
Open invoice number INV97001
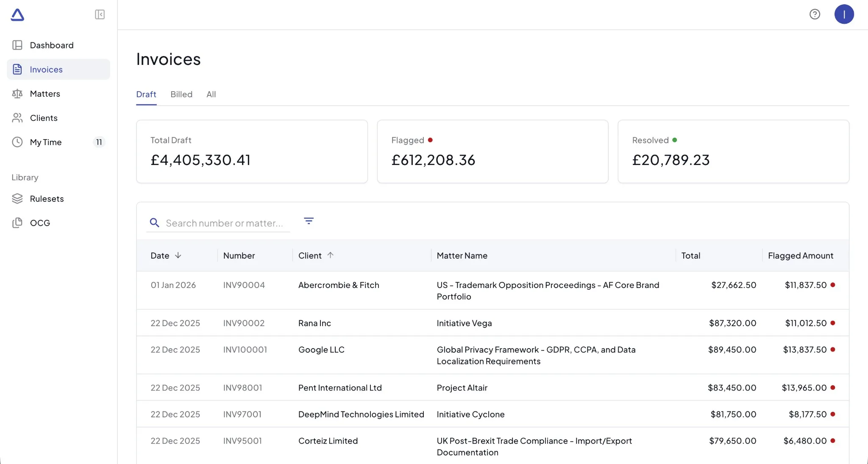[x=242, y=414]
